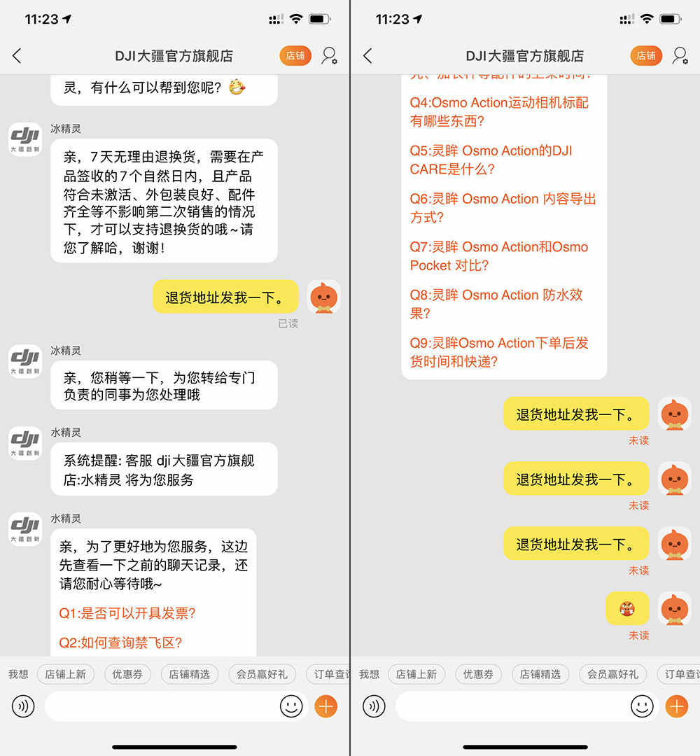The width and height of the screenshot is (700, 756).
Task: Tap the orange plus button in the left panel
Action: pyautogui.click(x=325, y=706)
